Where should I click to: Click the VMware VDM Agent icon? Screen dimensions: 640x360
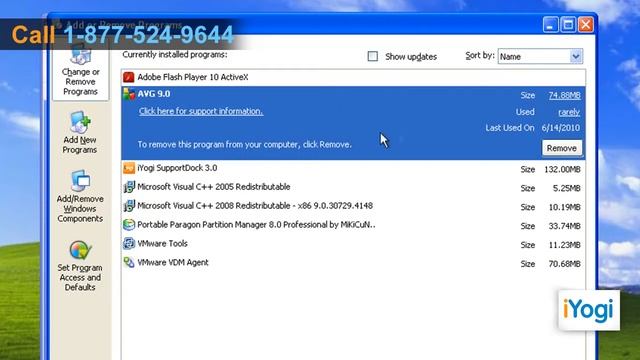pyautogui.click(x=129, y=262)
